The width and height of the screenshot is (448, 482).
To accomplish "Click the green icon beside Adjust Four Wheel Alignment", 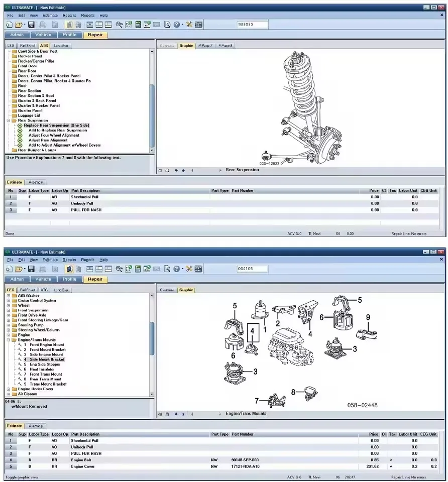I will 20,135.
